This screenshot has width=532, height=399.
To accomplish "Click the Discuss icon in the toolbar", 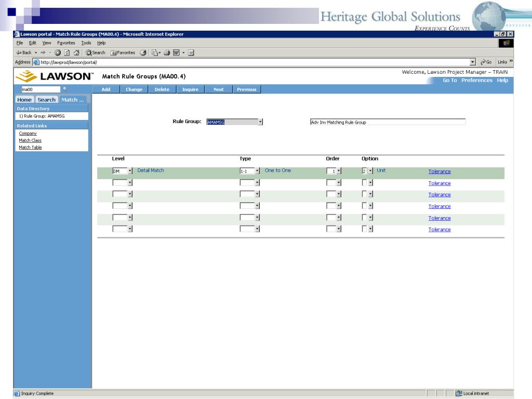I will click(x=191, y=52).
